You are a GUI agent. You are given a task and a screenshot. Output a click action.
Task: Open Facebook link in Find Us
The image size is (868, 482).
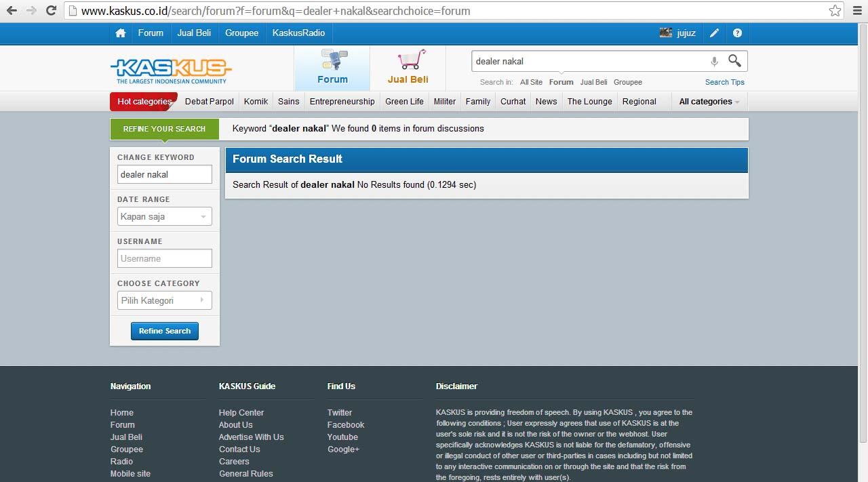pos(346,424)
